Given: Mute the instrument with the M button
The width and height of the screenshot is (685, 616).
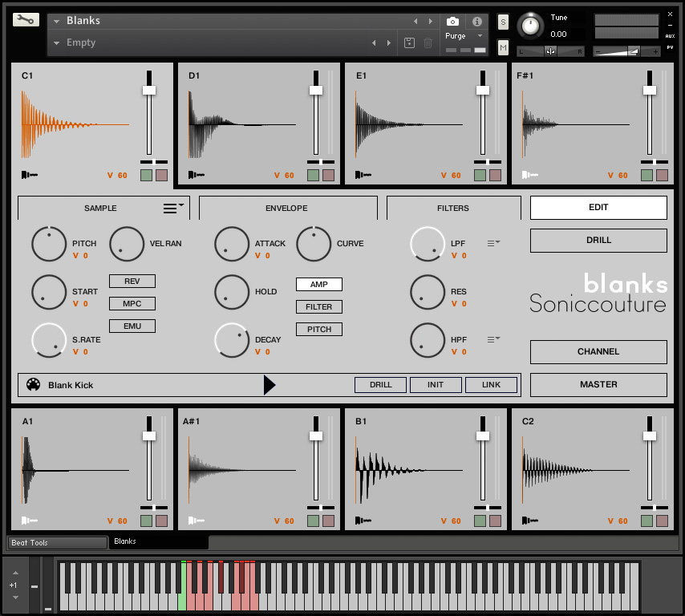Looking at the screenshot, I should click(x=503, y=48).
